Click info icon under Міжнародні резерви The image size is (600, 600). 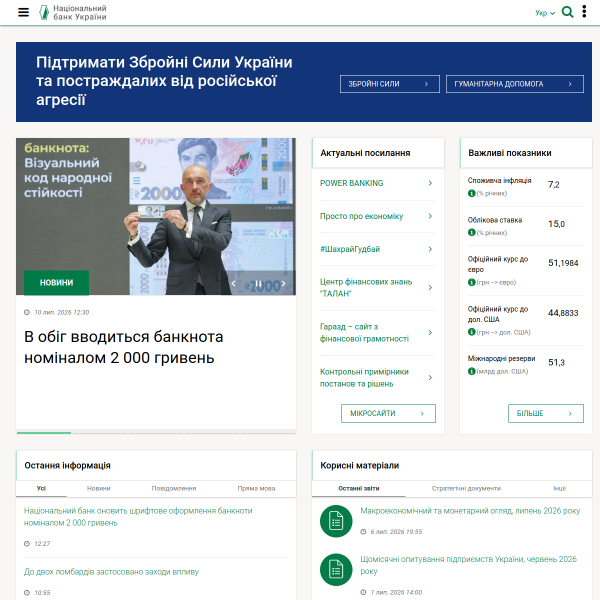click(x=471, y=371)
